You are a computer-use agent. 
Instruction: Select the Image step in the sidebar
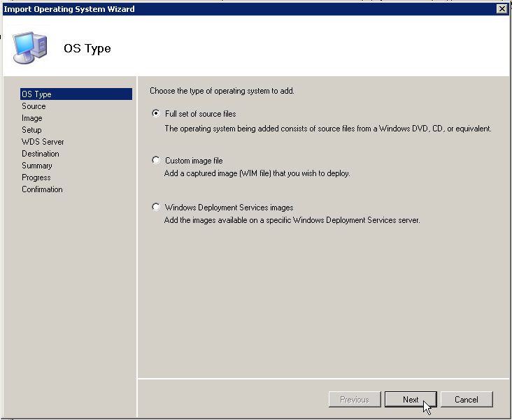point(32,118)
